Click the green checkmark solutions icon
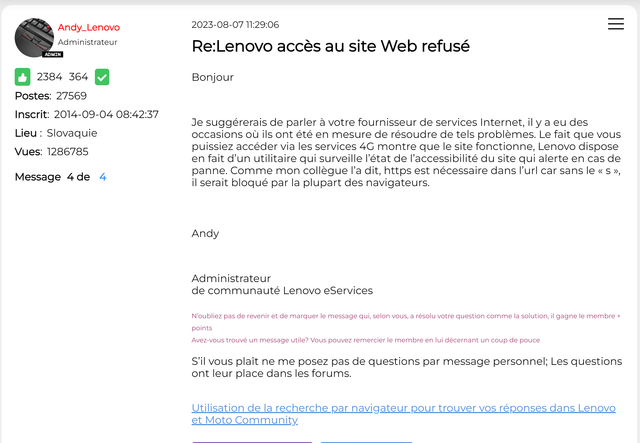 click(x=102, y=77)
